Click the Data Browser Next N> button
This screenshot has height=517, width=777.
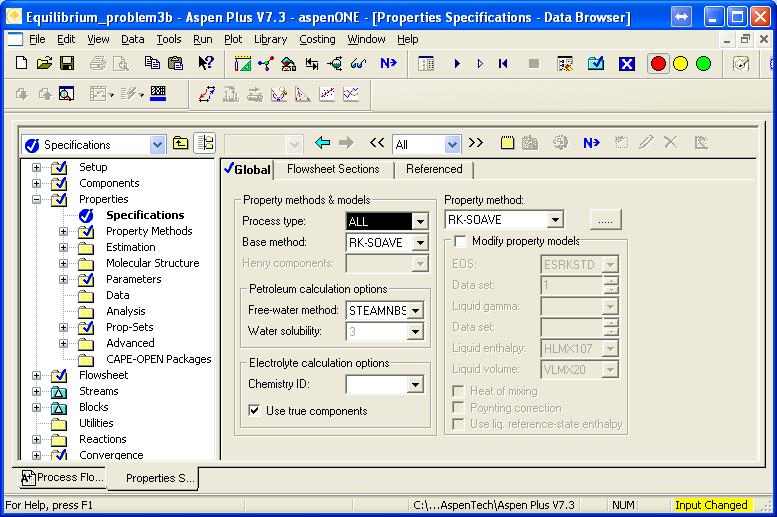pos(591,143)
